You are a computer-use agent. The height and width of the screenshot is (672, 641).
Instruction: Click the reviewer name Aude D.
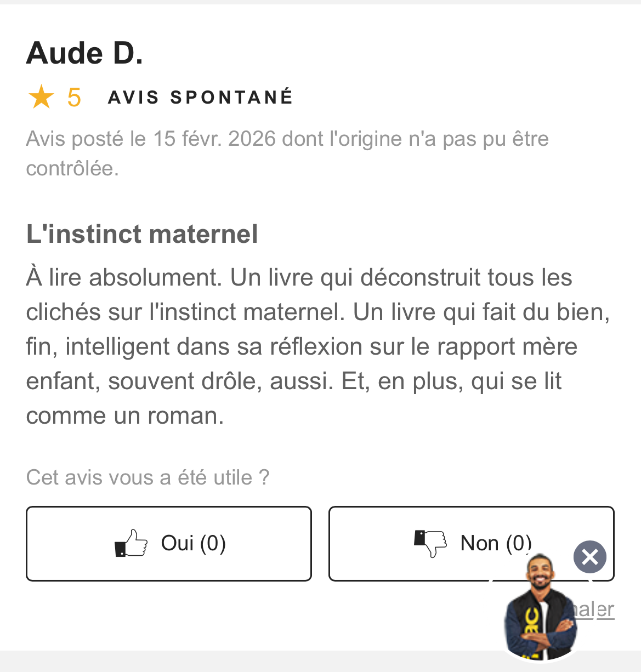84,53
